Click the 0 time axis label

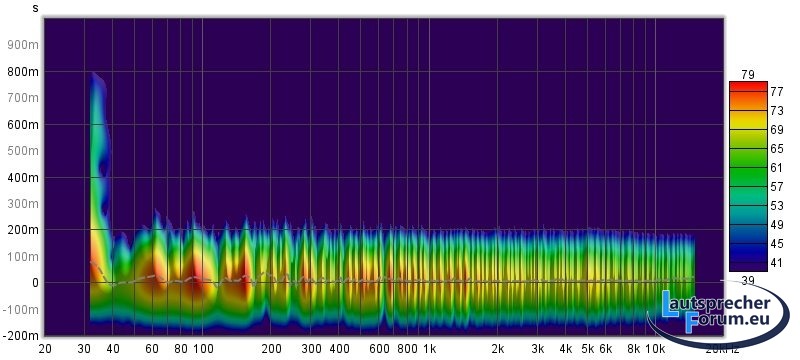click(x=35, y=282)
